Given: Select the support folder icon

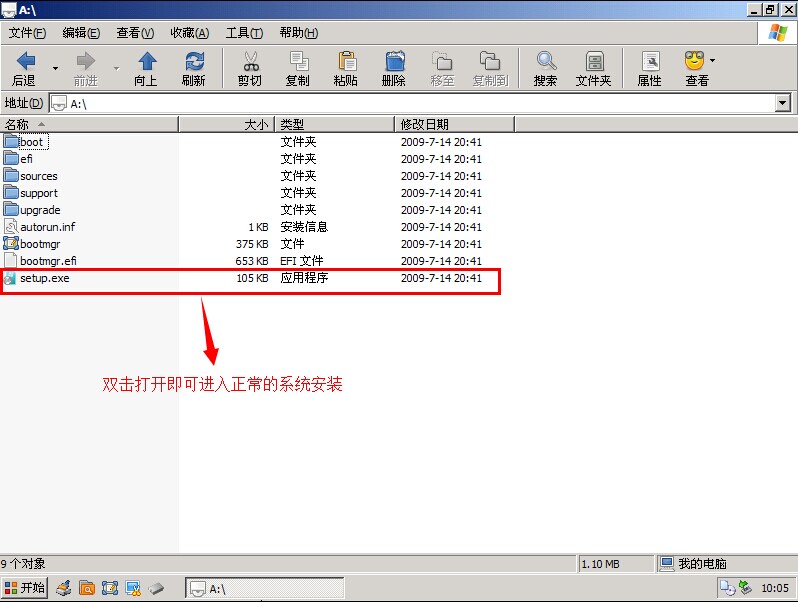Looking at the screenshot, I should [11, 192].
